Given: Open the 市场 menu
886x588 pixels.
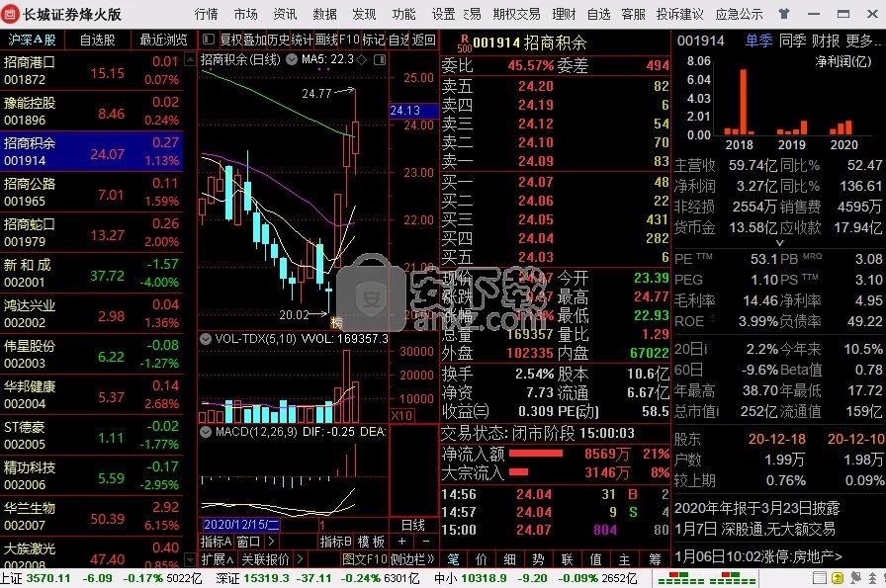Looking at the screenshot, I should (x=245, y=14).
